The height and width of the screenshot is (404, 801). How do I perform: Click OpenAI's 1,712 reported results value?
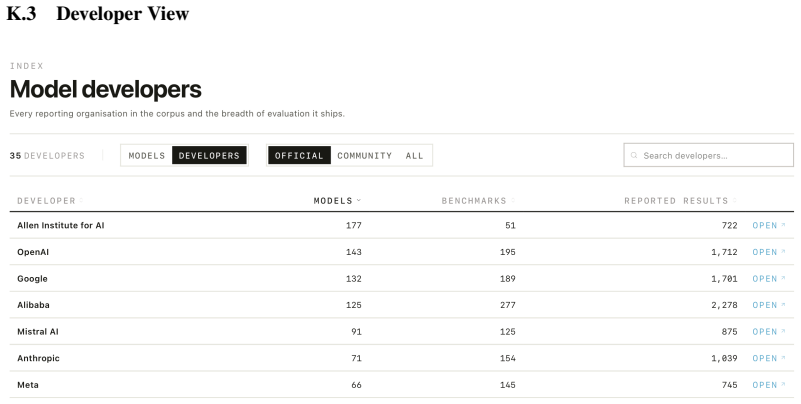coord(724,252)
